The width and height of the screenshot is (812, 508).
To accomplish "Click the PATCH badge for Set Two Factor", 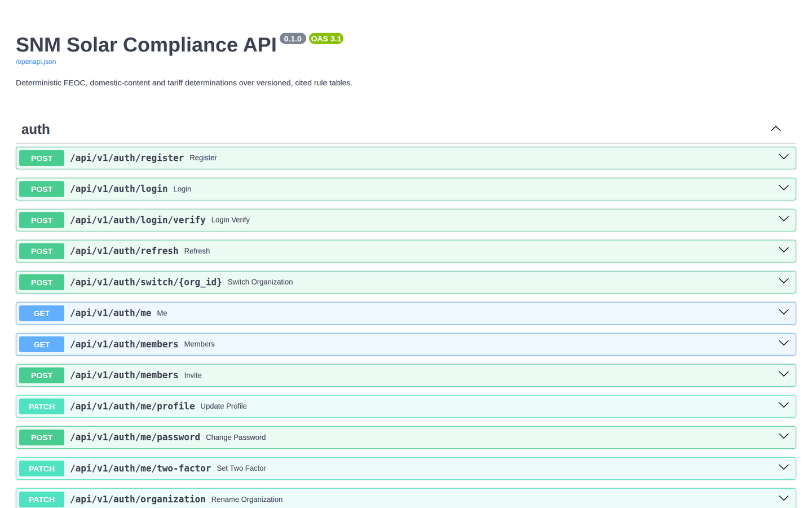I will pyautogui.click(x=42, y=468).
